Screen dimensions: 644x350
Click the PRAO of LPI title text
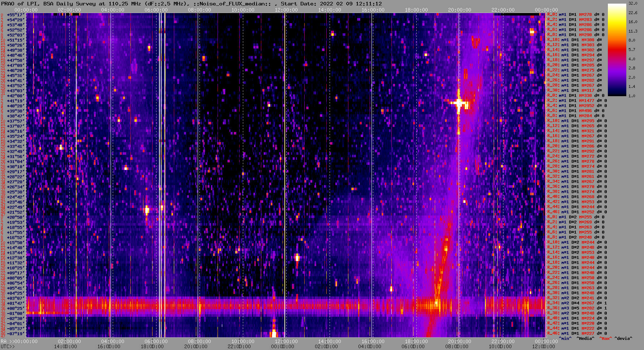[19, 4]
